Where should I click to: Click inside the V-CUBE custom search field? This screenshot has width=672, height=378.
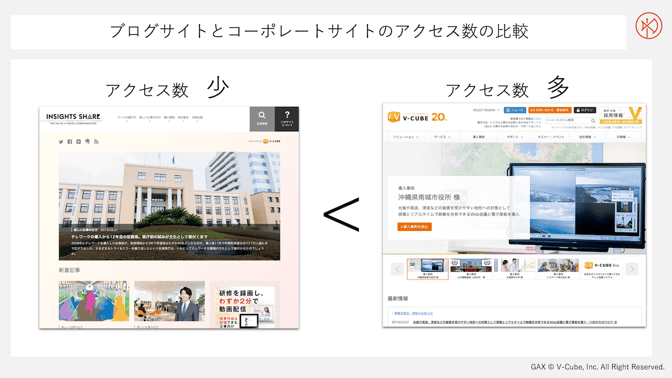tap(567, 120)
